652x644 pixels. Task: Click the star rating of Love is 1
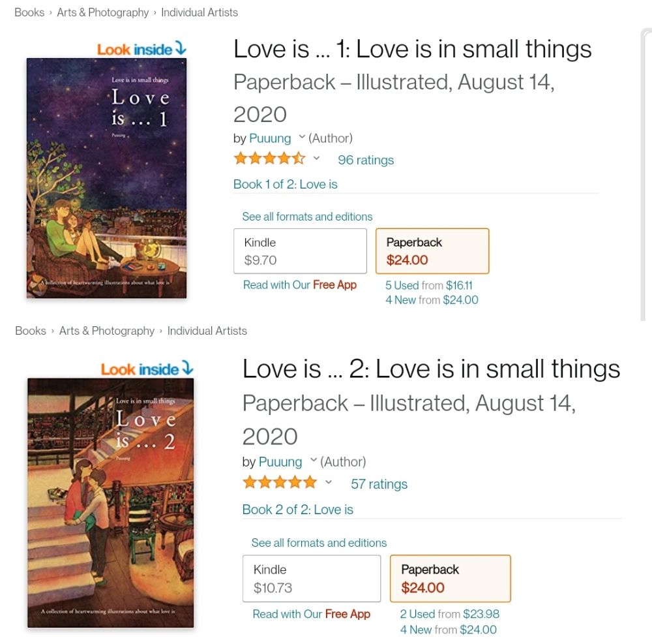269,159
